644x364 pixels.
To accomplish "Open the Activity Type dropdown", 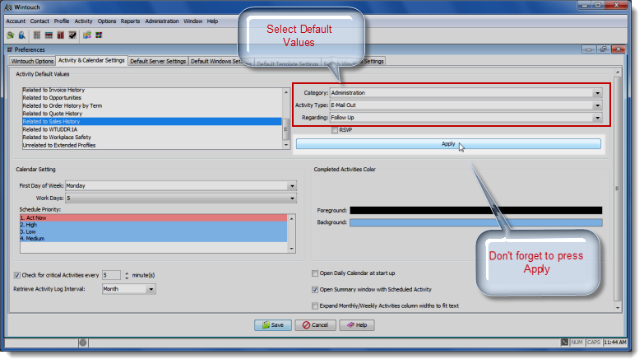I will pos(598,105).
